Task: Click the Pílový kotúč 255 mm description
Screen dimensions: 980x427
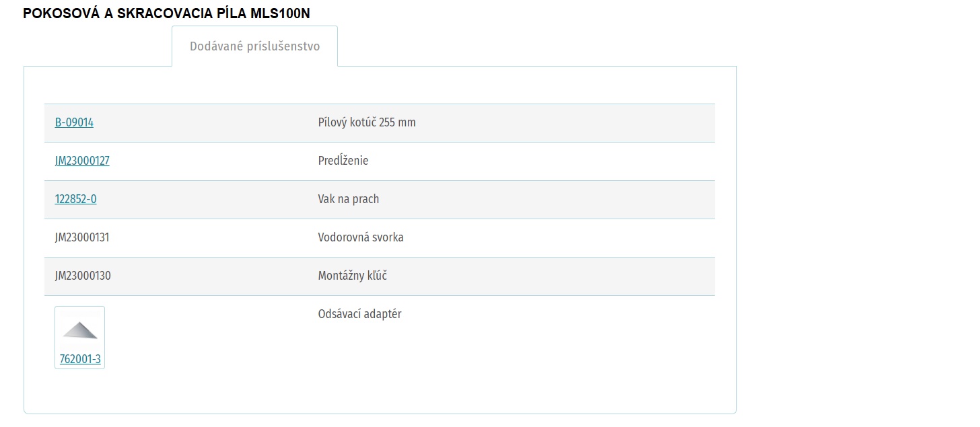Action: [367, 122]
